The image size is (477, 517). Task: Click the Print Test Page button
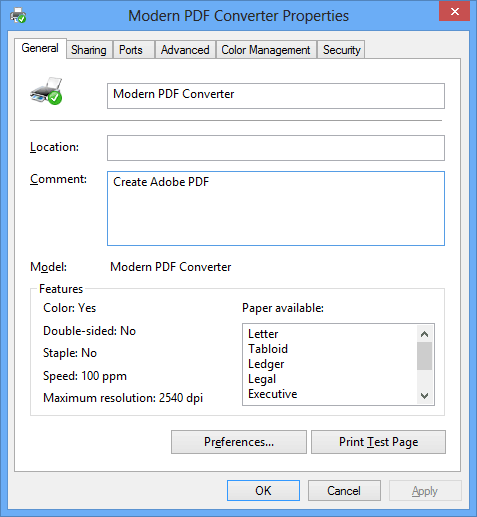click(x=378, y=442)
